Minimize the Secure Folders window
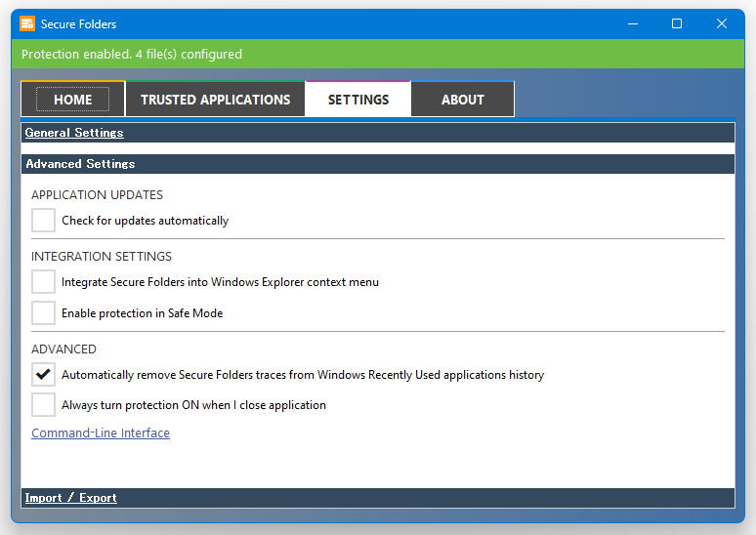Screen dimensions: 756x535 click(633, 23)
